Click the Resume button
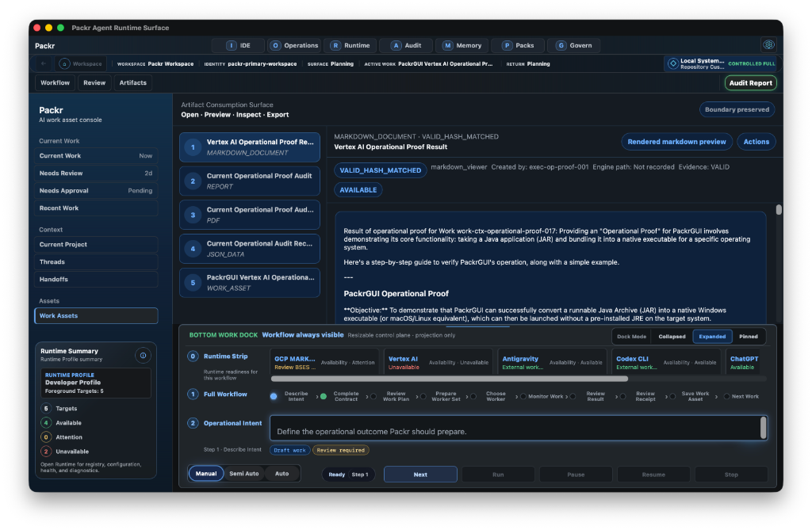Viewport: 812px width, 530px height. coord(653,474)
